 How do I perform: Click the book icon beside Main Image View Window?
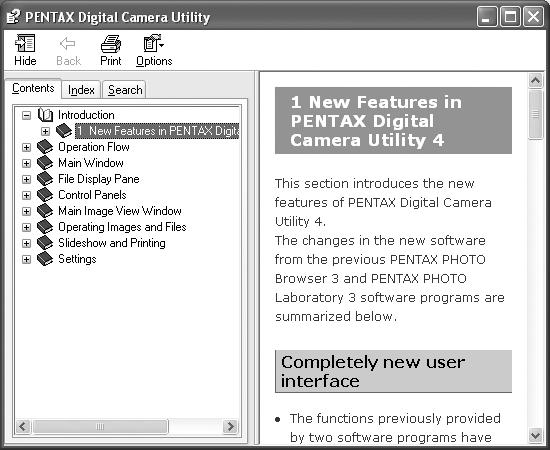click(x=45, y=211)
